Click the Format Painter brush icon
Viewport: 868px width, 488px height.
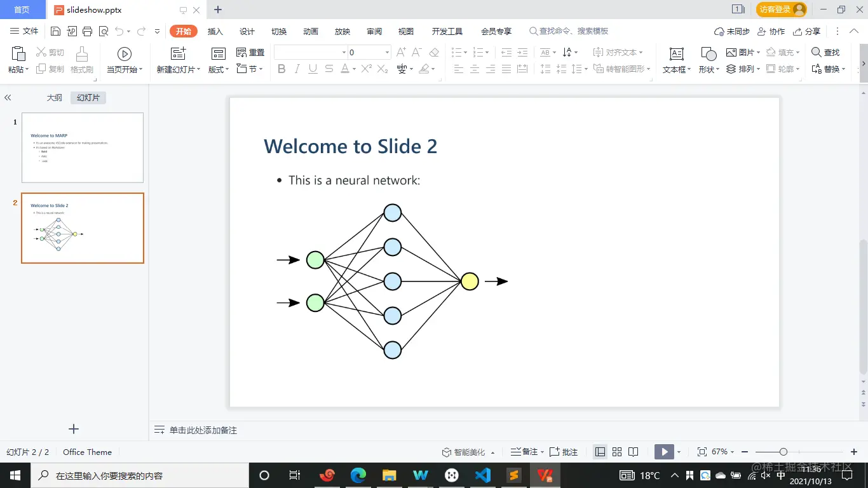(82, 53)
